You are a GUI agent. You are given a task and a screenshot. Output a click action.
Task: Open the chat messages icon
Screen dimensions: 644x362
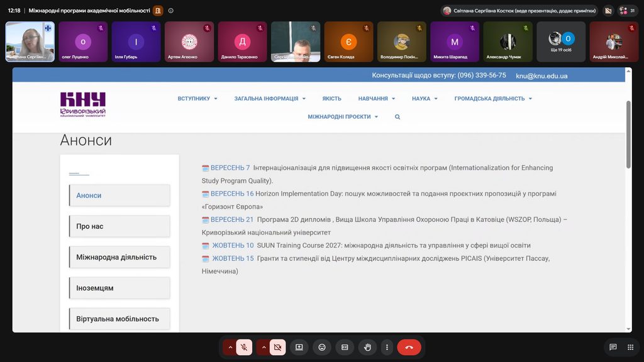[x=613, y=347]
